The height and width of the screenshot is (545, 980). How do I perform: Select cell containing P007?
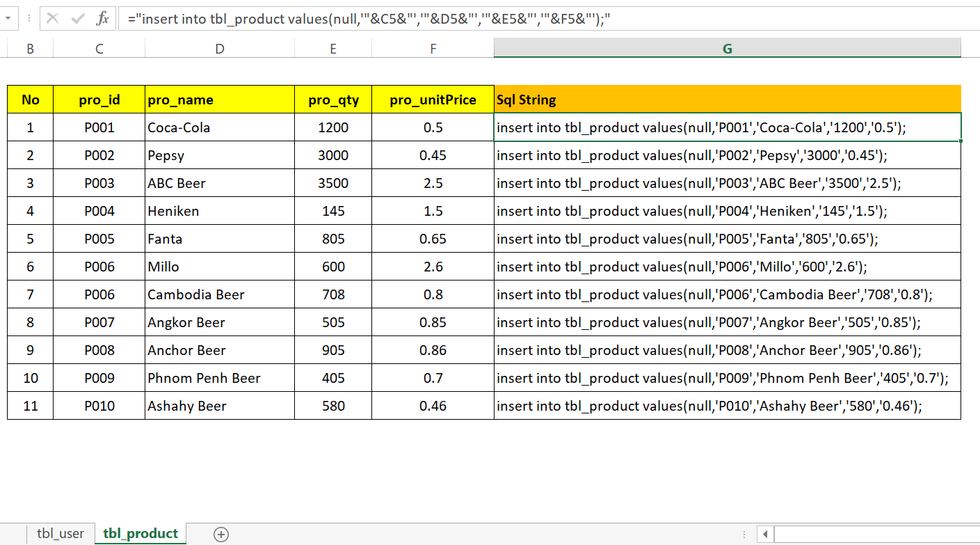pyautogui.click(x=99, y=322)
